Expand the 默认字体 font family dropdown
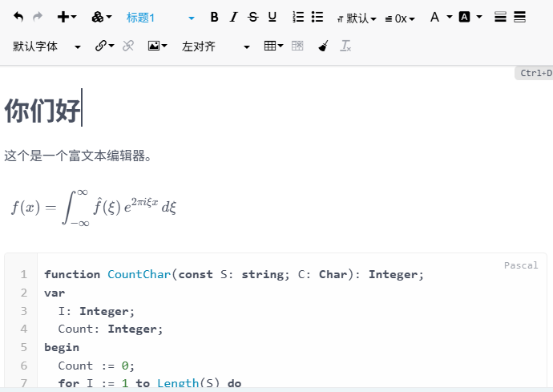This screenshot has height=392, width=553. click(x=46, y=46)
